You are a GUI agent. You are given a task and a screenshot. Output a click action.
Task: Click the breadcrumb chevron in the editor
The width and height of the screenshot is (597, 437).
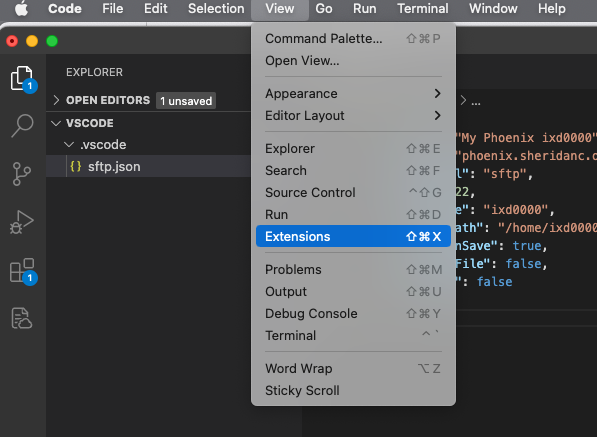[463, 100]
